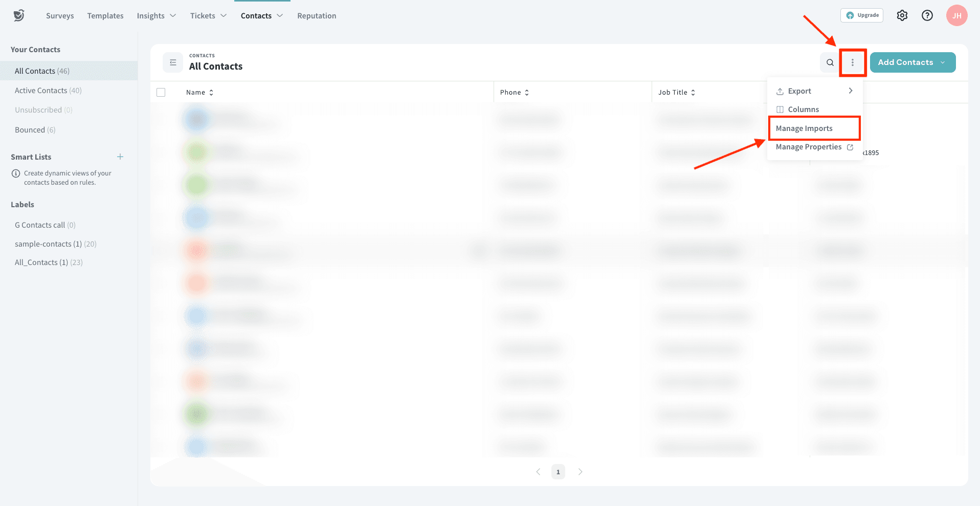
Task: Go to the next page arrow
Action: tap(580, 472)
